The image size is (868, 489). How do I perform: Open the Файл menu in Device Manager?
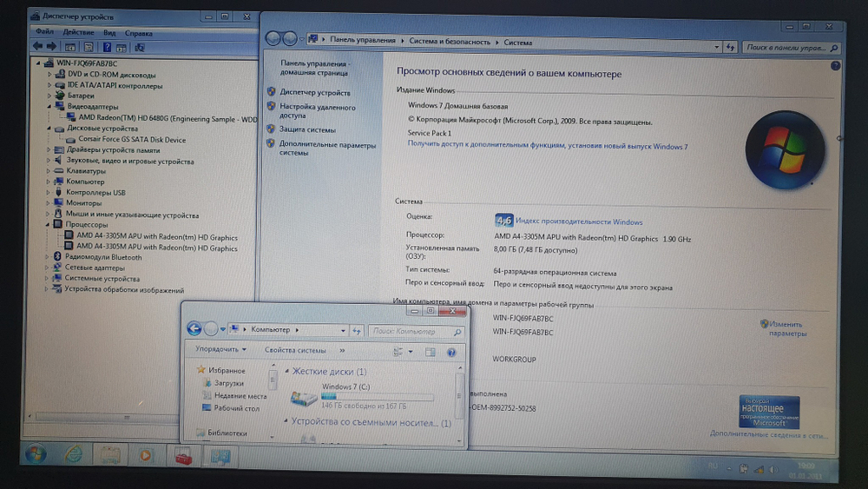click(x=44, y=31)
